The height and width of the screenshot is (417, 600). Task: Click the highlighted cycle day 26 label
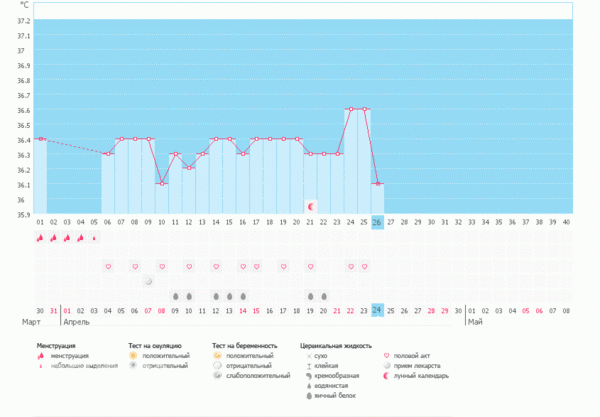coord(378,222)
